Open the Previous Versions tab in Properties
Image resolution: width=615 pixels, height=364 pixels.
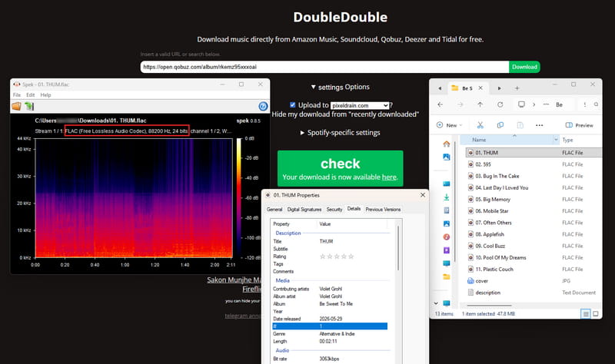[x=383, y=209]
